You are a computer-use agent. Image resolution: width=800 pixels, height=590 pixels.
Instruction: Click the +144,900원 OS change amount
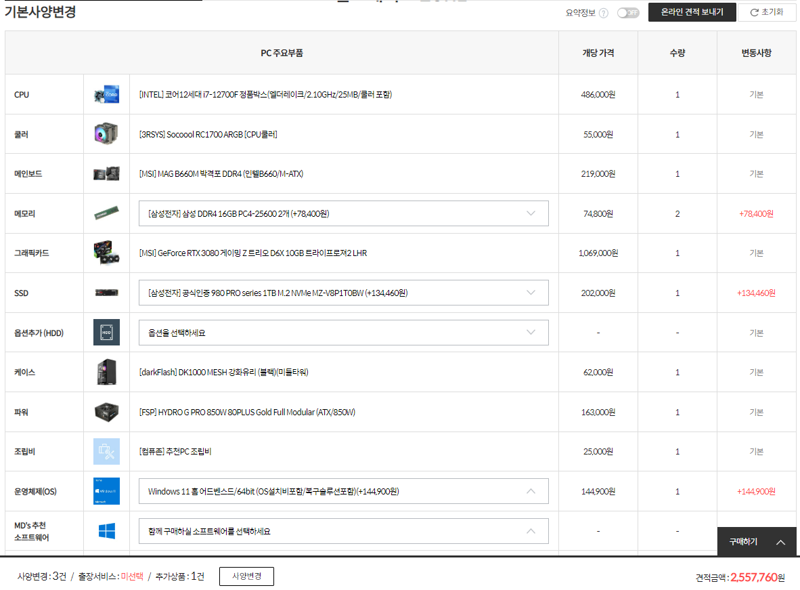tap(756, 491)
